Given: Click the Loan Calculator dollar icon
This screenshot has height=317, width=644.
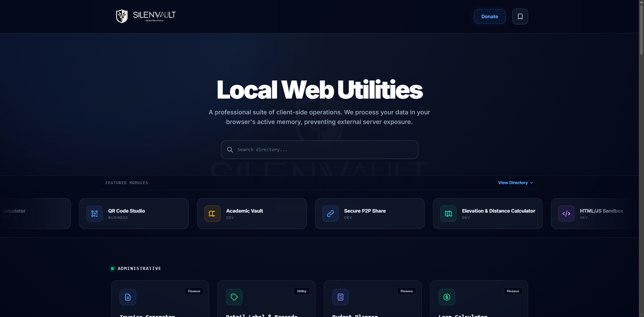Looking at the screenshot, I should (447, 297).
